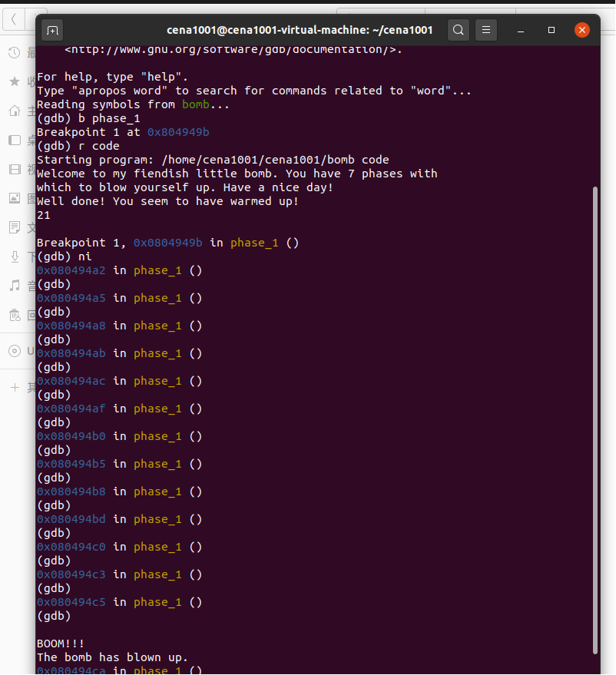
Task: Open Home folder in Files sidebar
Action: (x=15, y=111)
